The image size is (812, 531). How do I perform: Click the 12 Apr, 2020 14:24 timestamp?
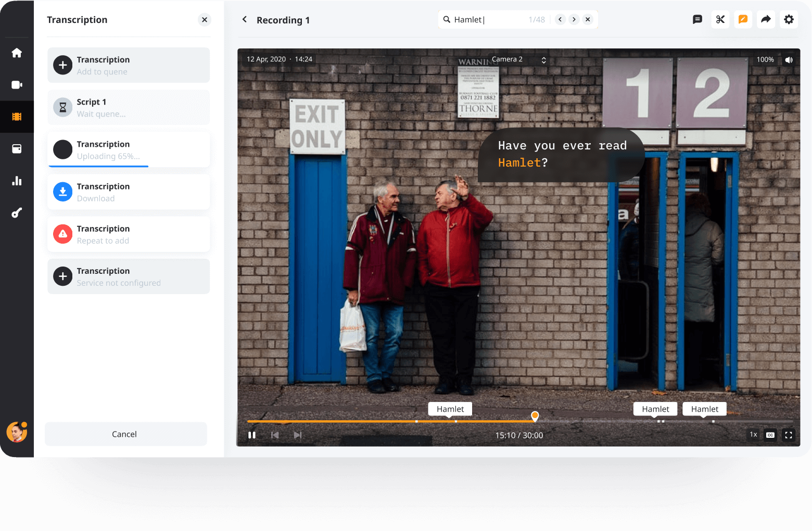tap(280, 59)
